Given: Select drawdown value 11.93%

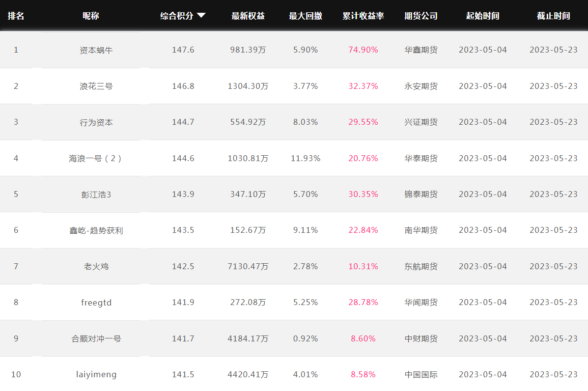Looking at the screenshot, I should click(306, 158).
